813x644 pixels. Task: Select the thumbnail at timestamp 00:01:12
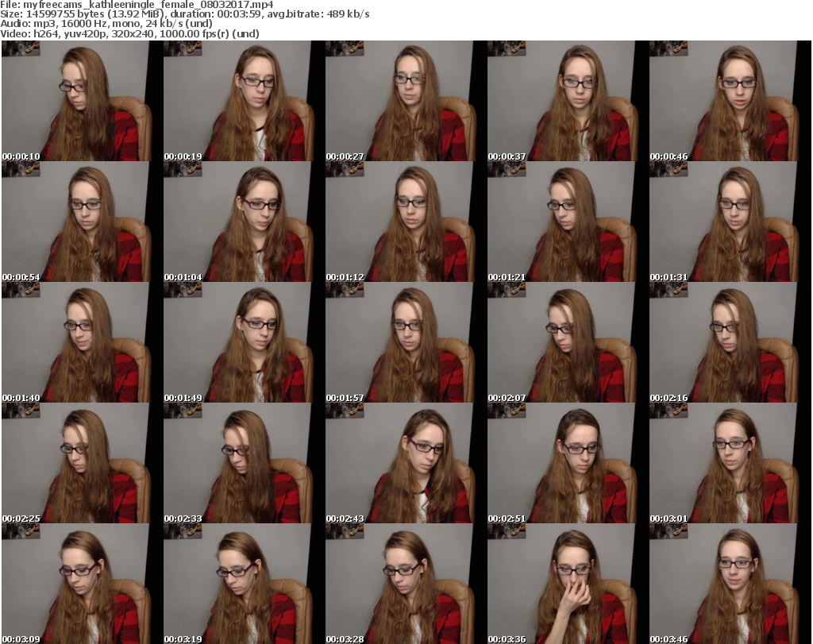[406, 222]
